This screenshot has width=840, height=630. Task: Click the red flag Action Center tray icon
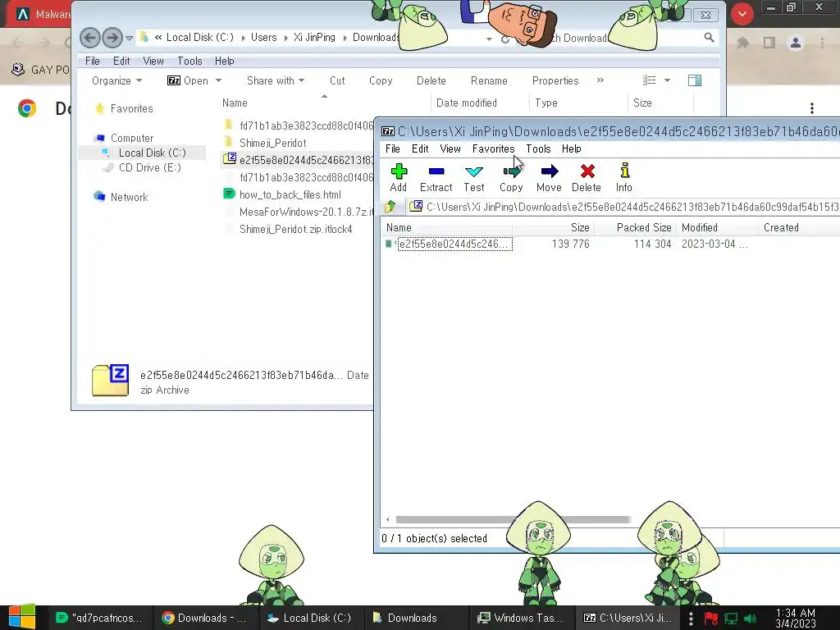[x=711, y=619]
